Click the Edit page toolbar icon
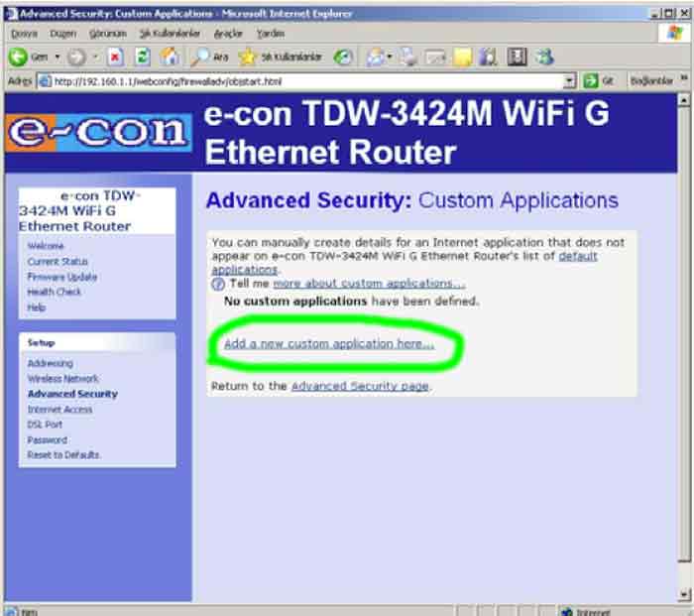 click(x=435, y=57)
